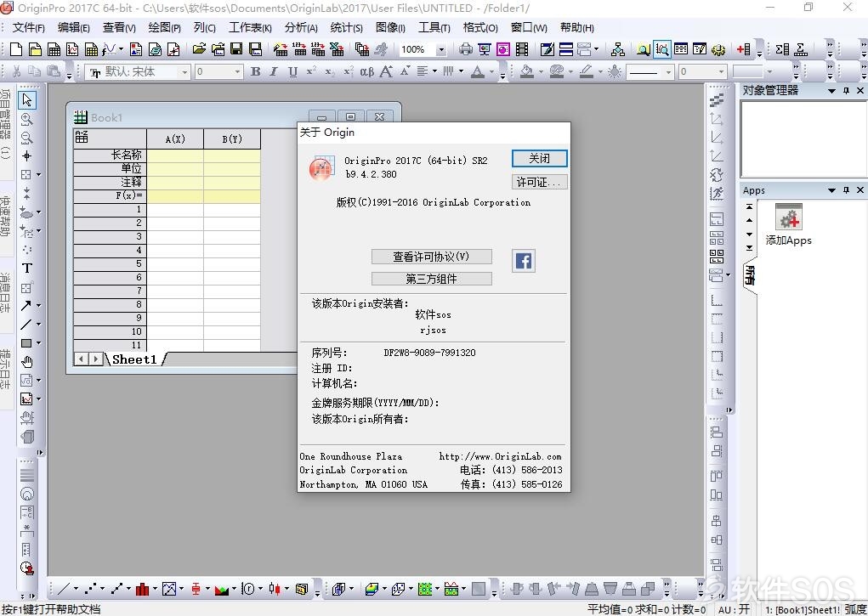The width and height of the screenshot is (868, 616).
Task: Click the Font color A icon
Action: pos(477,71)
